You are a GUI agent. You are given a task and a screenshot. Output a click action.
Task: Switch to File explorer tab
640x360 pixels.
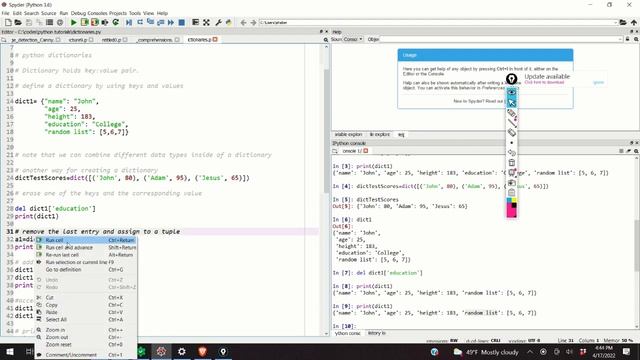pyautogui.click(x=380, y=134)
